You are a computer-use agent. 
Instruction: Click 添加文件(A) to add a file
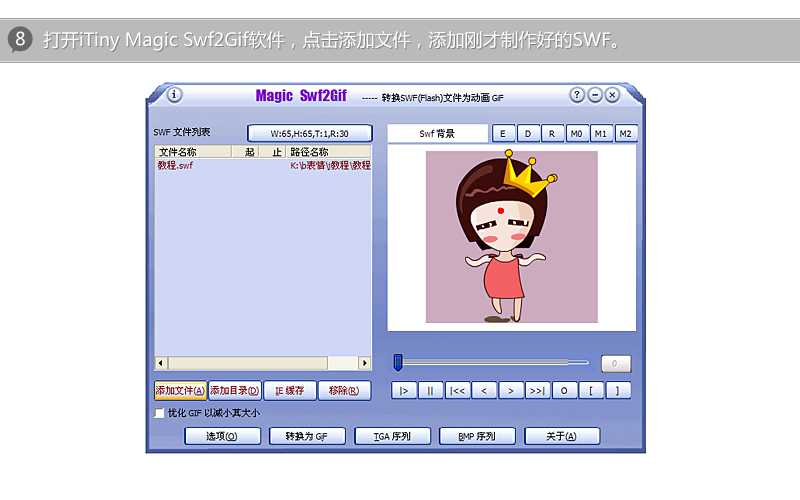pos(180,391)
